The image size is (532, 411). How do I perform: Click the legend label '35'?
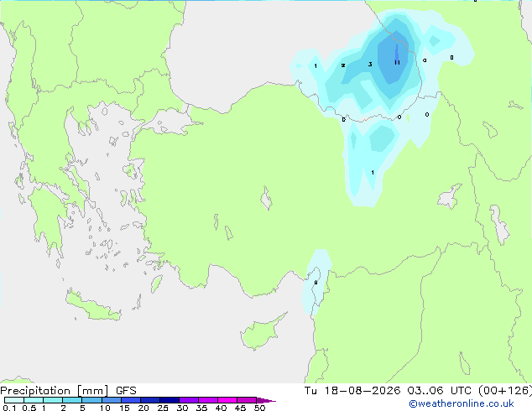pyautogui.click(x=201, y=408)
